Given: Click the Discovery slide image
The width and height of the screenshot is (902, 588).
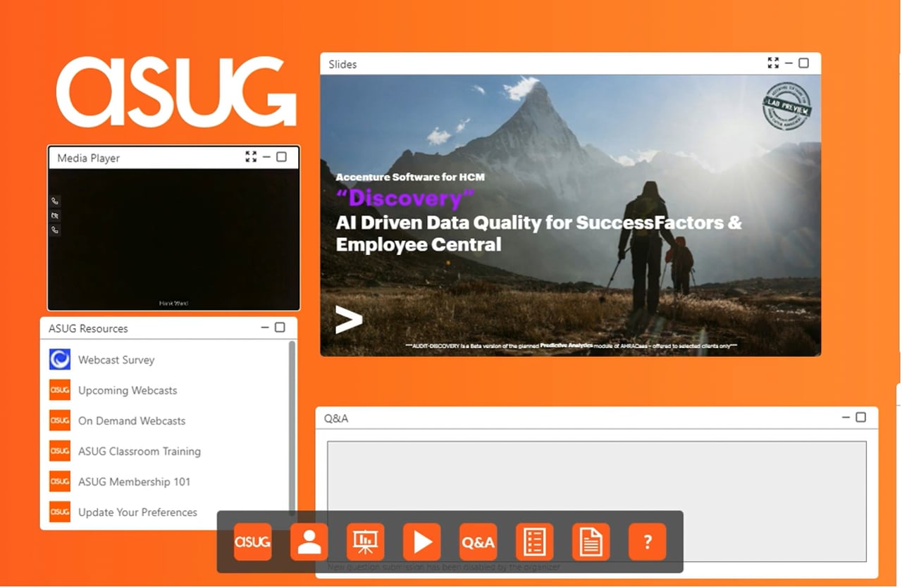Looking at the screenshot, I should (x=571, y=215).
